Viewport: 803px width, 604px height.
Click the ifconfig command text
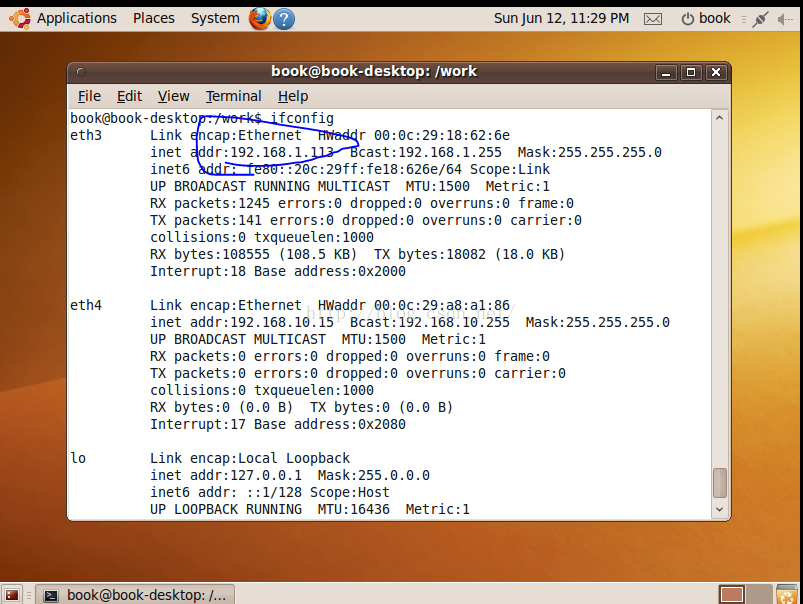point(302,118)
